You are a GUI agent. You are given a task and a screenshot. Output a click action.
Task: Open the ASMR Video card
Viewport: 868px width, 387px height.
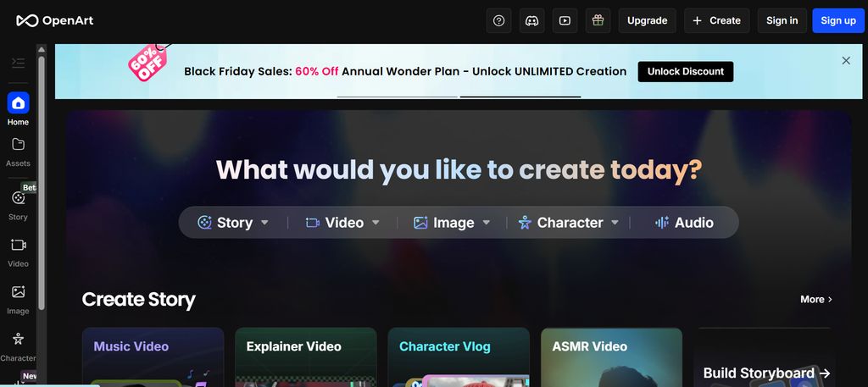tap(611, 357)
